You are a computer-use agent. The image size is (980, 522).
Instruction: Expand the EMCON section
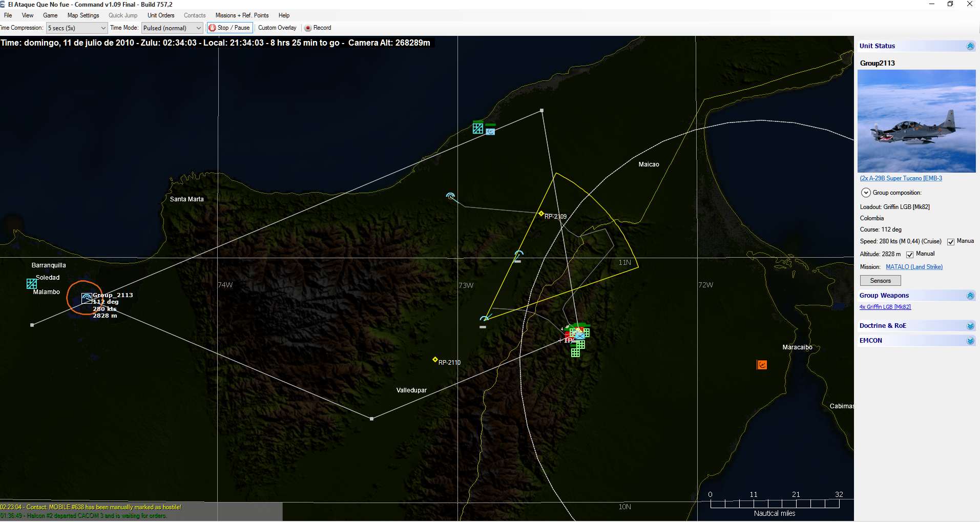pos(970,341)
